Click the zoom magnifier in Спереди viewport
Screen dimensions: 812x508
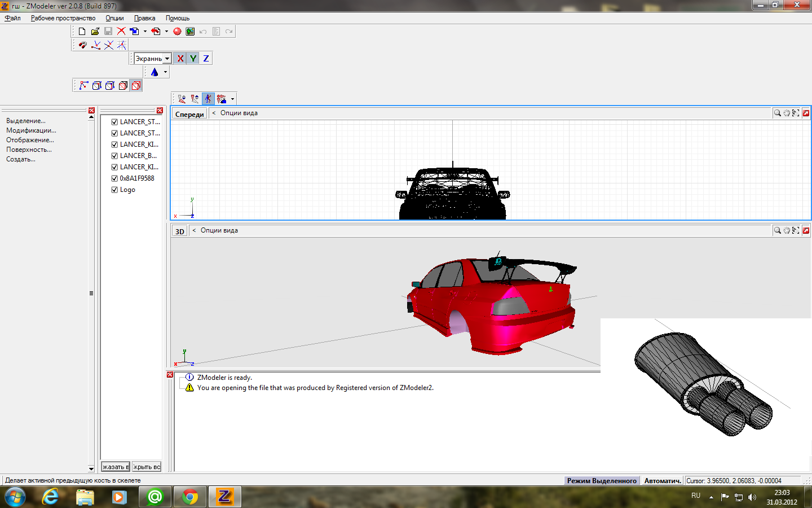(x=778, y=113)
